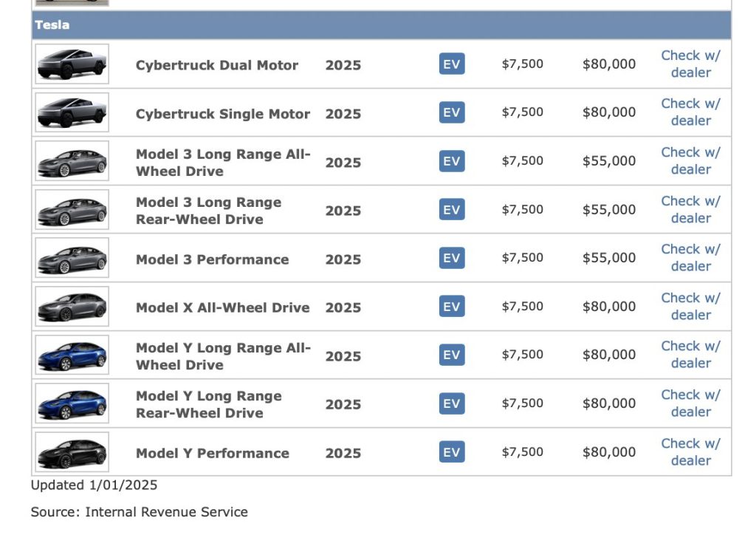Screen dimensions: 756x535
Task: Click the Cybertruck Dual Motor EV badge
Action: 452,64
